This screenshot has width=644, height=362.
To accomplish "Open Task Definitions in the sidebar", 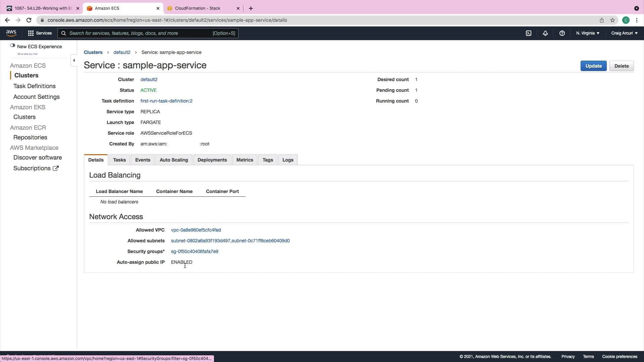I will [35, 86].
